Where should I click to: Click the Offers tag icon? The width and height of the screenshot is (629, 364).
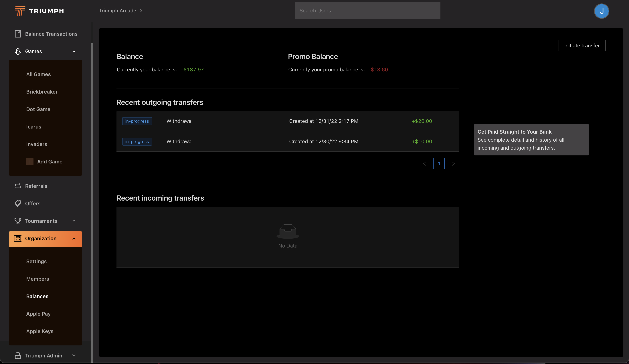[x=18, y=203]
